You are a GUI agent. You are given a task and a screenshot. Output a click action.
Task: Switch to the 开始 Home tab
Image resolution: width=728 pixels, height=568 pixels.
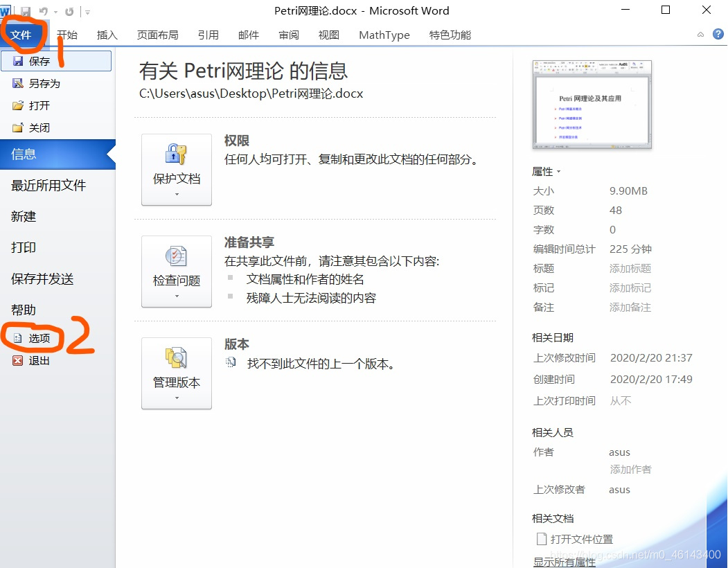pyautogui.click(x=67, y=35)
